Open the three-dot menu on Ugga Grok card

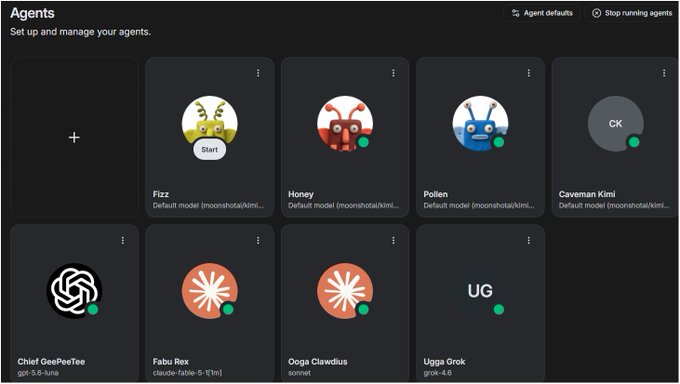tap(529, 240)
